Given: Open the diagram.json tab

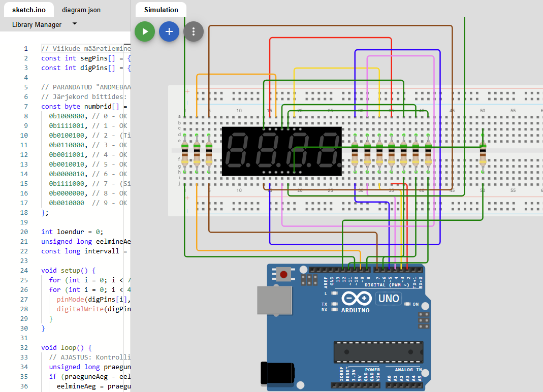Looking at the screenshot, I should tap(81, 10).
